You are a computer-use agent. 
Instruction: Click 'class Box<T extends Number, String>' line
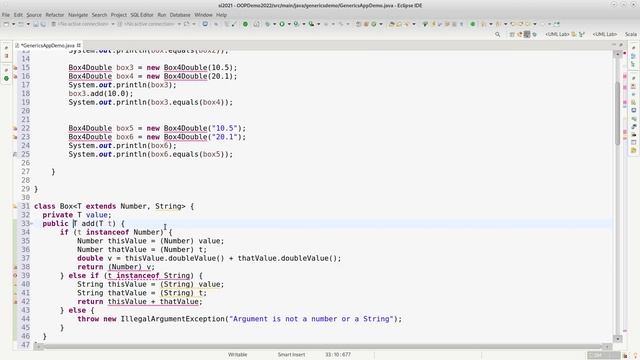(x=114, y=207)
